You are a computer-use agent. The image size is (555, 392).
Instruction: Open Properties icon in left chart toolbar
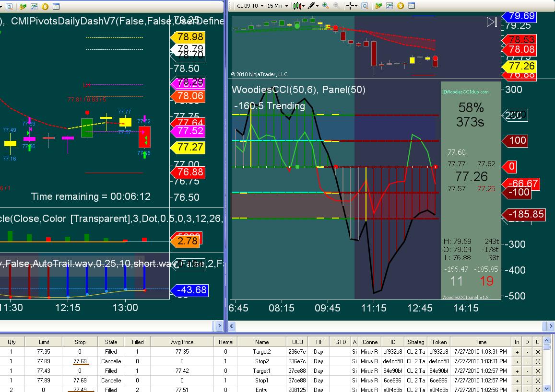tap(56, 6)
